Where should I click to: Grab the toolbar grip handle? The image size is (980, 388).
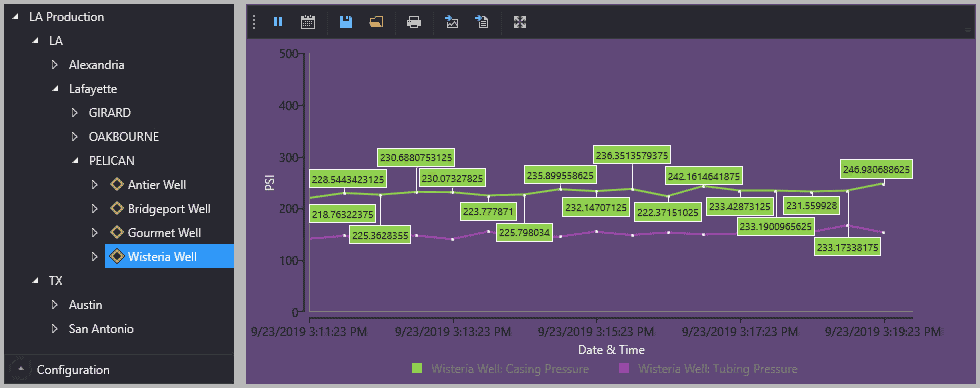[254, 22]
